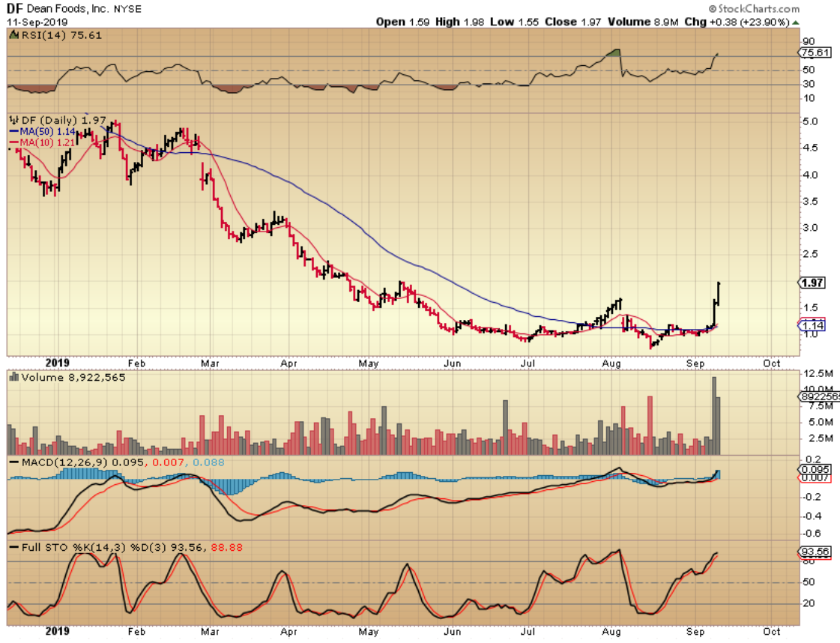This screenshot has height=643, width=840.
Task: Click the 75.61 RSI value tag on the right axis
Action: 815,52
